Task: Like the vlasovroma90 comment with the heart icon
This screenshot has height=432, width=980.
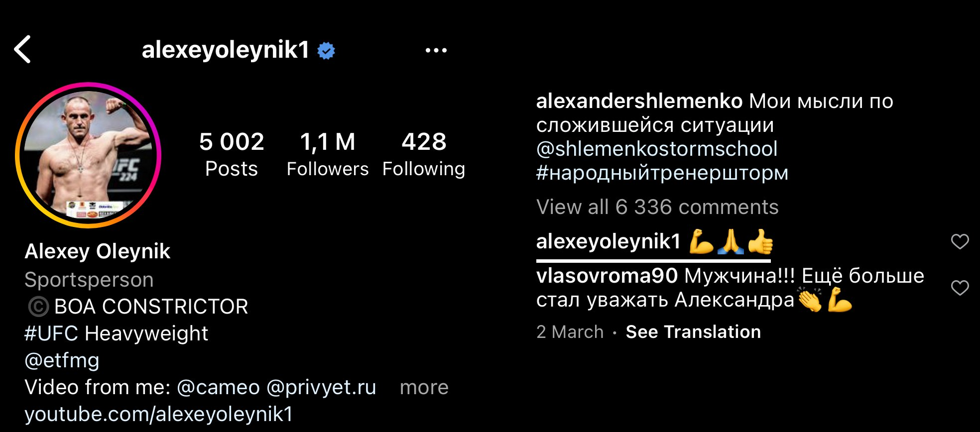Action: (961, 287)
